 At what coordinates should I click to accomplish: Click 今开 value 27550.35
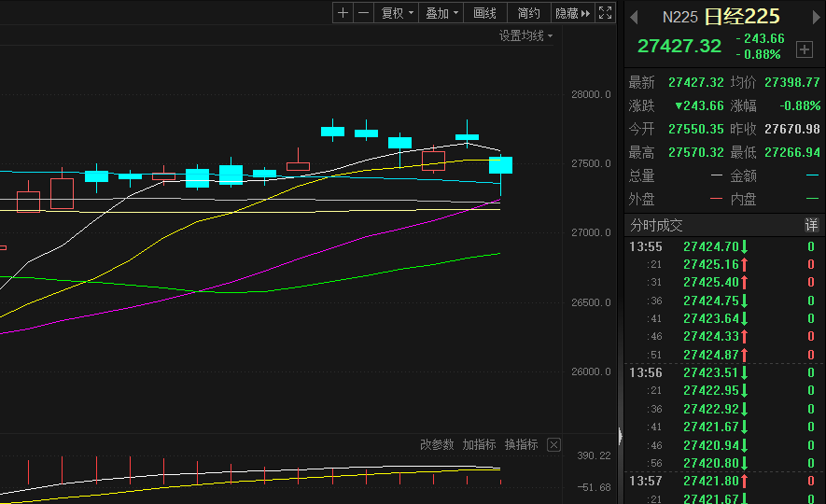696,129
